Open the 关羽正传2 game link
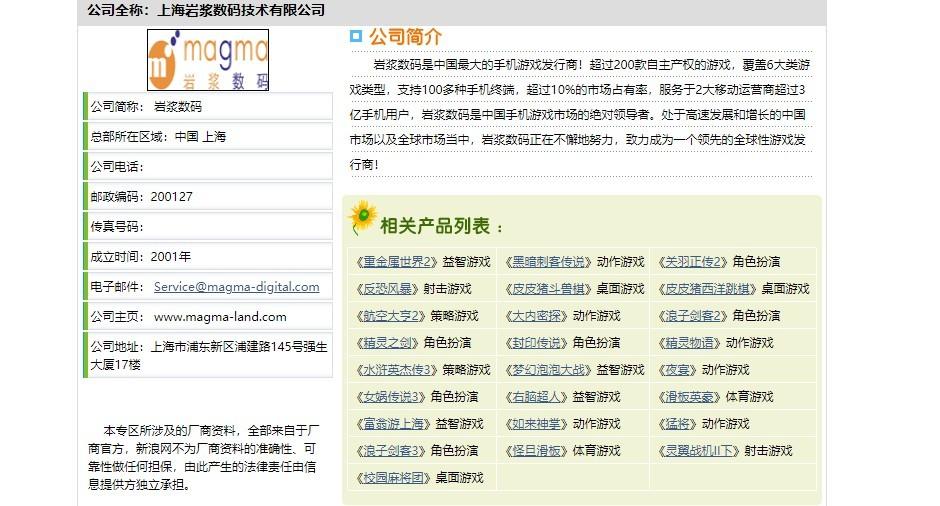Viewport: 940px width, 506px height. [x=692, y=261]
